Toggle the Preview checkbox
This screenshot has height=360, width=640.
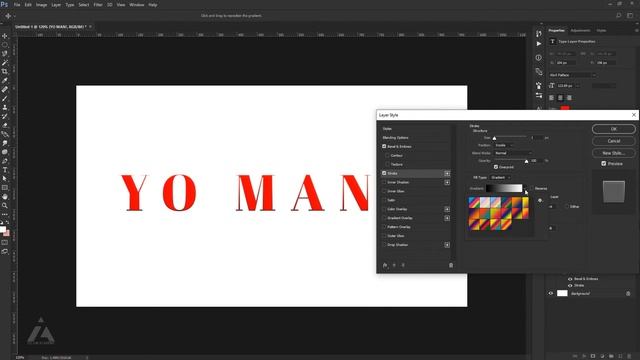604,164
